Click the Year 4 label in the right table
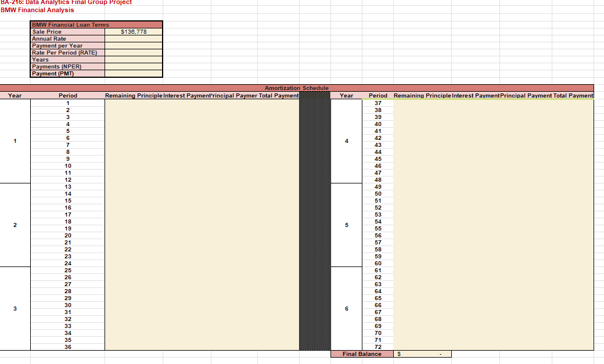 click(346, 140)
